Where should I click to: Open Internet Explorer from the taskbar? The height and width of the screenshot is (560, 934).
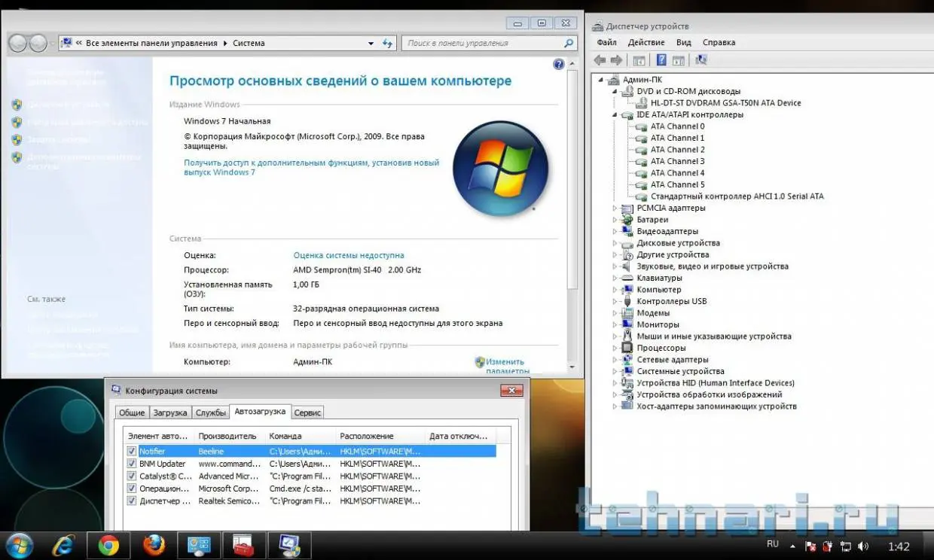pos(63,545)
